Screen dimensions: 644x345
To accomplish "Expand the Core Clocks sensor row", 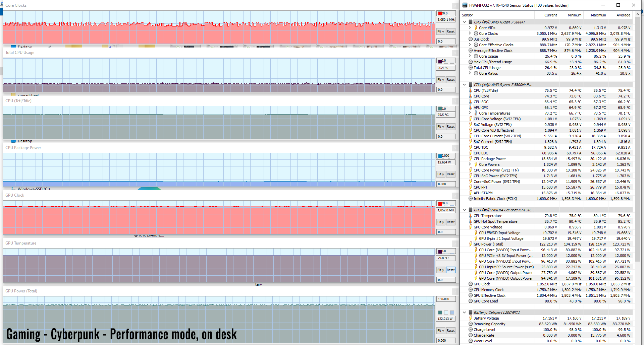I will click(470, 33).
